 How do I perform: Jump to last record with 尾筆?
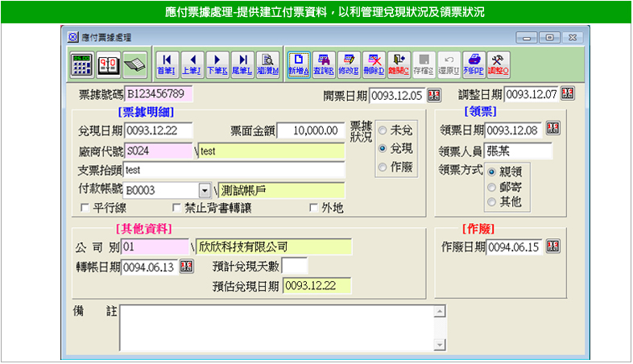(242, 64)
